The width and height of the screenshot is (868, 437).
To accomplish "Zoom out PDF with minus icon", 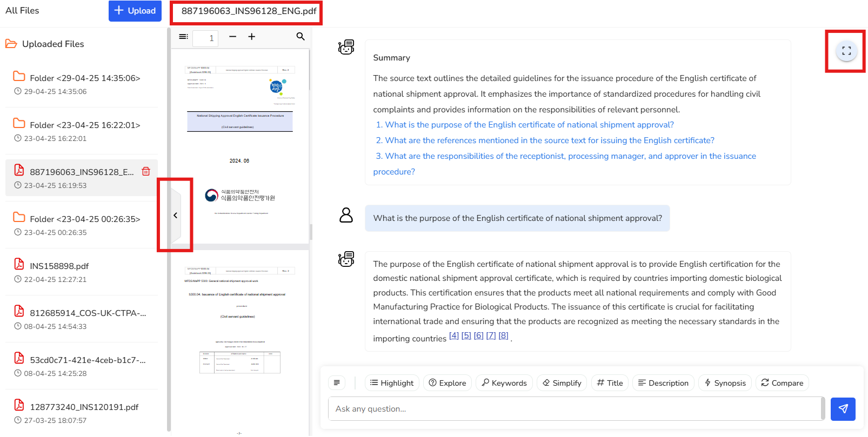I will (232, 37).
